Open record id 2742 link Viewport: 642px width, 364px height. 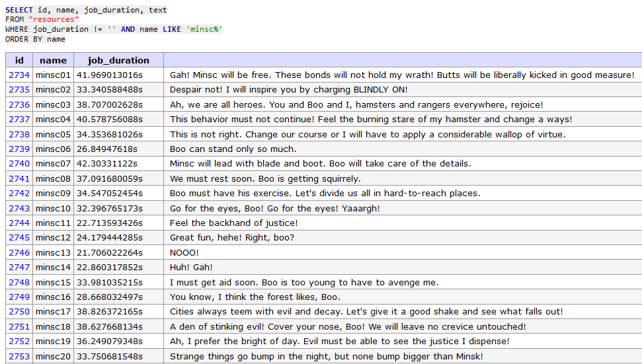tap(19, 194)
